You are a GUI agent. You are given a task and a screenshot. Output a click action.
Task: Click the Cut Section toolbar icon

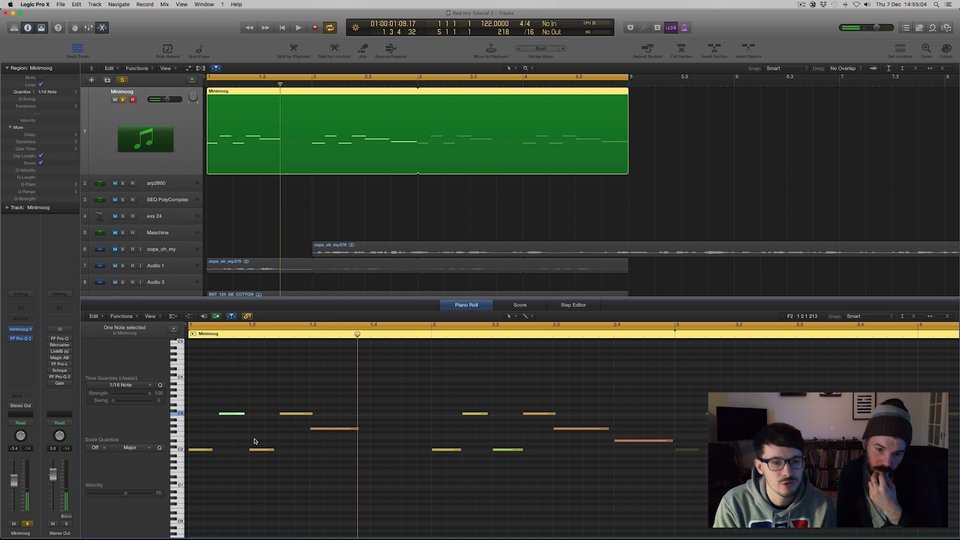[681, 48]
